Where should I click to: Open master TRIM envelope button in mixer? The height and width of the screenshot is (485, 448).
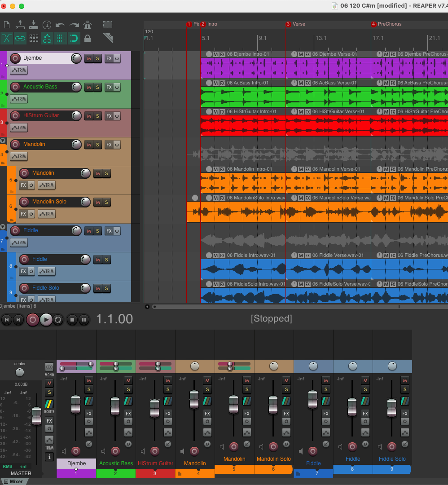click(49, 440)
